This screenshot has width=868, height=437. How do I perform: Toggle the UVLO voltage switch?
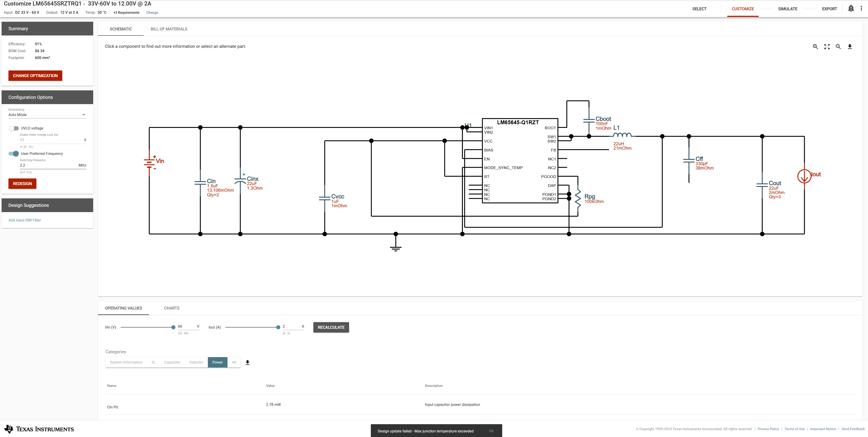(x=14, y=128)
